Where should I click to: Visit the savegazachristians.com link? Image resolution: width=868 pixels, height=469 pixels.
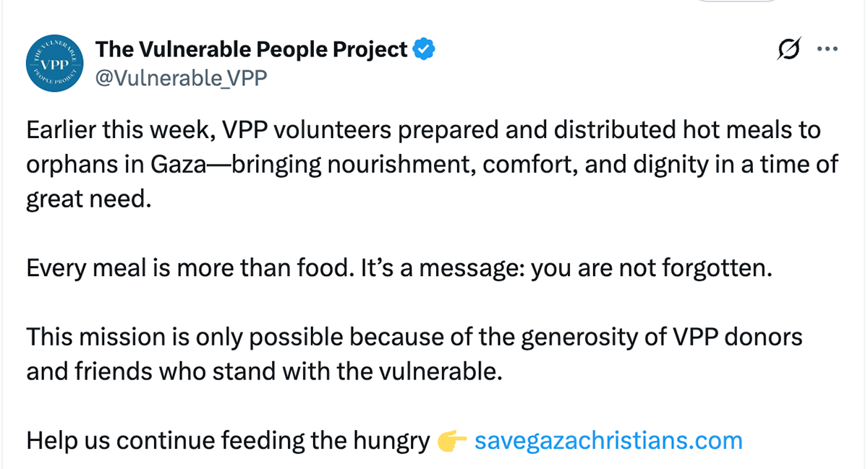tap(608, 440)
